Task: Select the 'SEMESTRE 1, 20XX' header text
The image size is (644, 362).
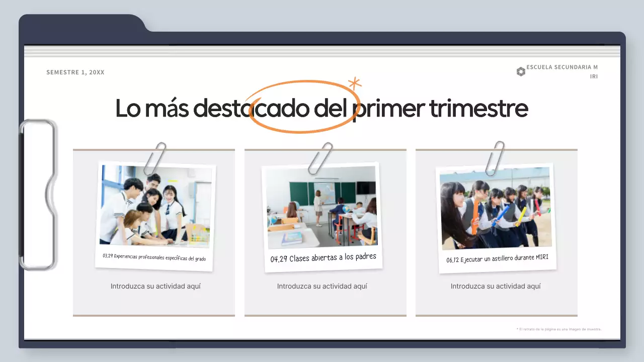Action: click(75, 72)
